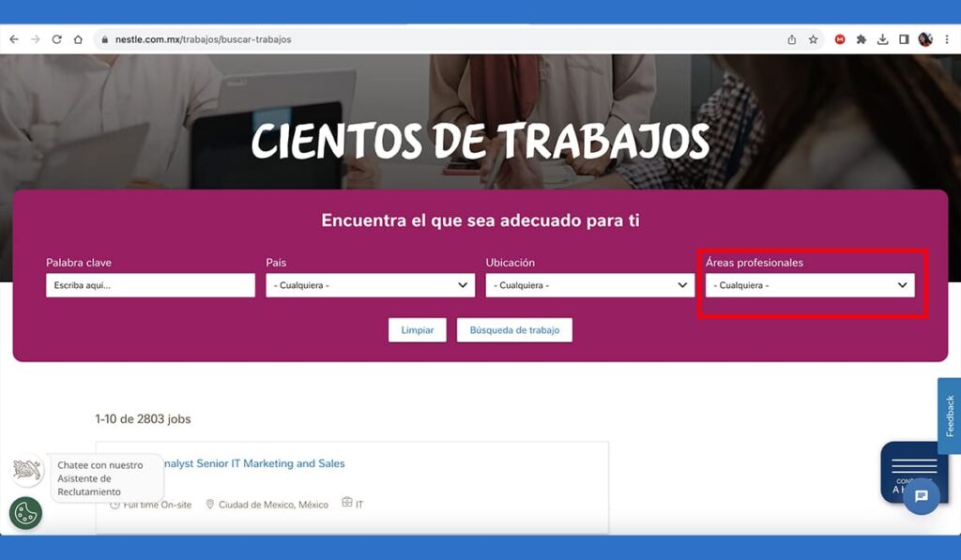Click the "Encuentra el que sea adecuado para ti" heading
The image size is (961, 560).
pos(480,220)
